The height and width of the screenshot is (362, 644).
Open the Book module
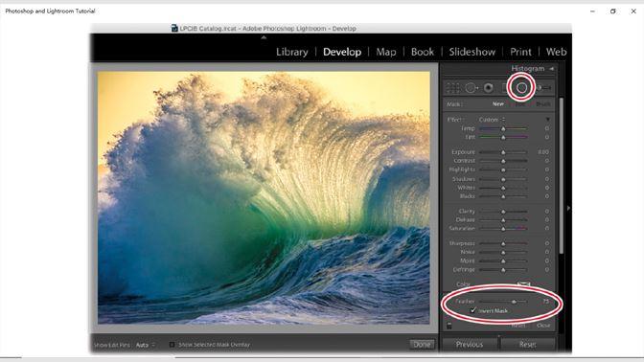[423, 52]
